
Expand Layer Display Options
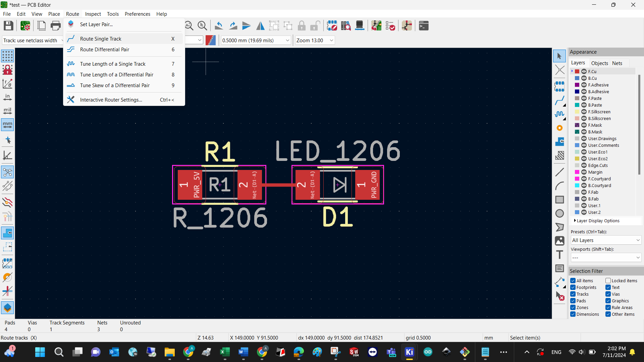tap(597, 221)
